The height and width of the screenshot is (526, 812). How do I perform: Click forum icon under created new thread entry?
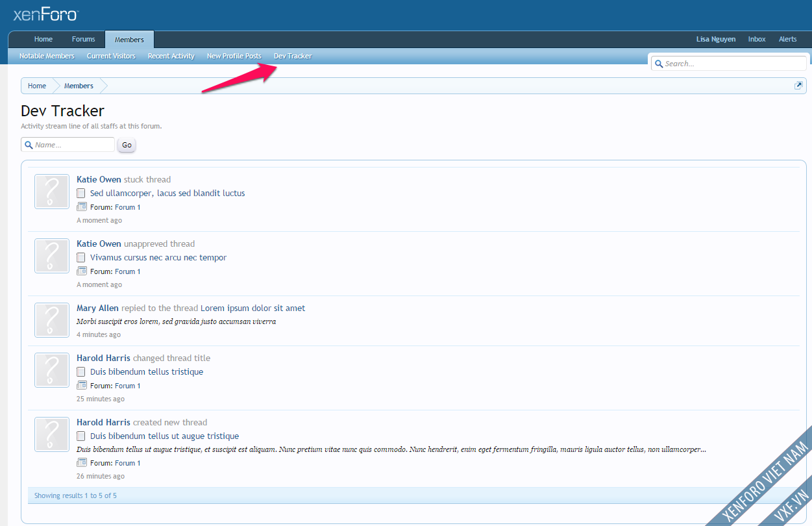click(82, 462)
